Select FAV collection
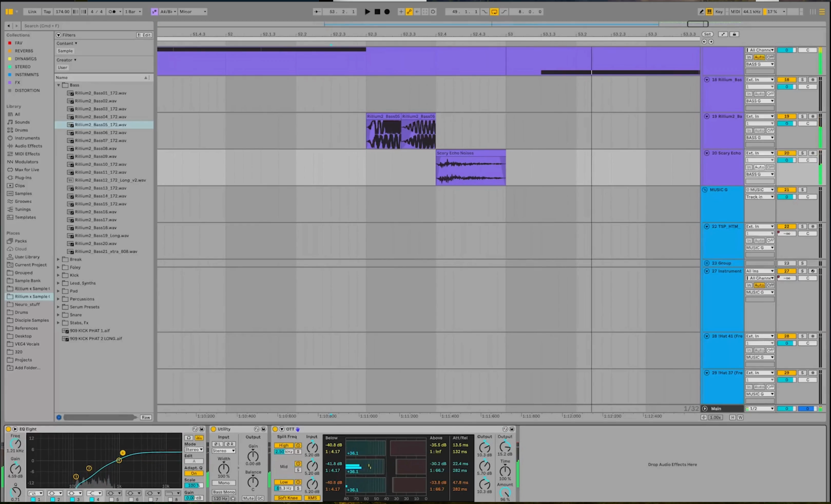Screen dimensions: 831x504 click(18, 43)
